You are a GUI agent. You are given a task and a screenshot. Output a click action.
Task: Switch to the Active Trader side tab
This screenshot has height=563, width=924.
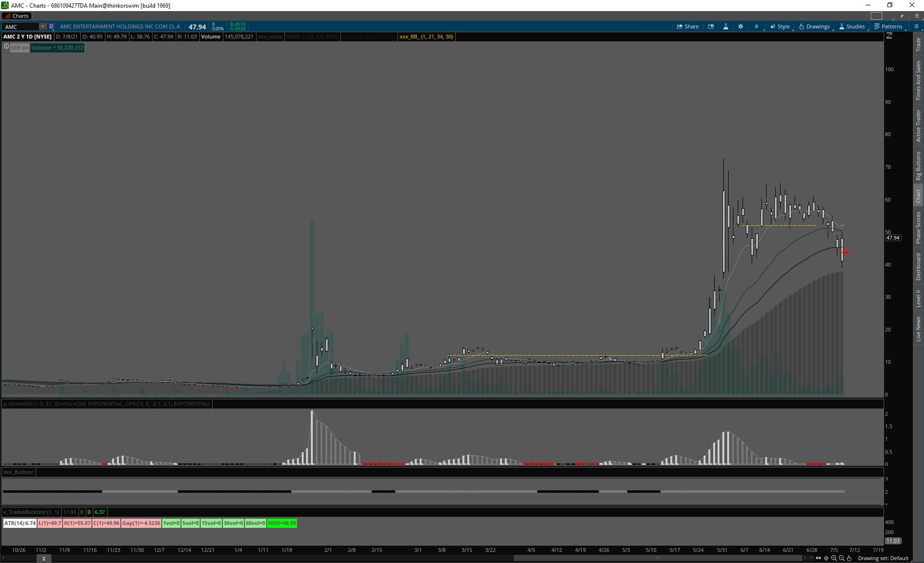coord(918,125)
